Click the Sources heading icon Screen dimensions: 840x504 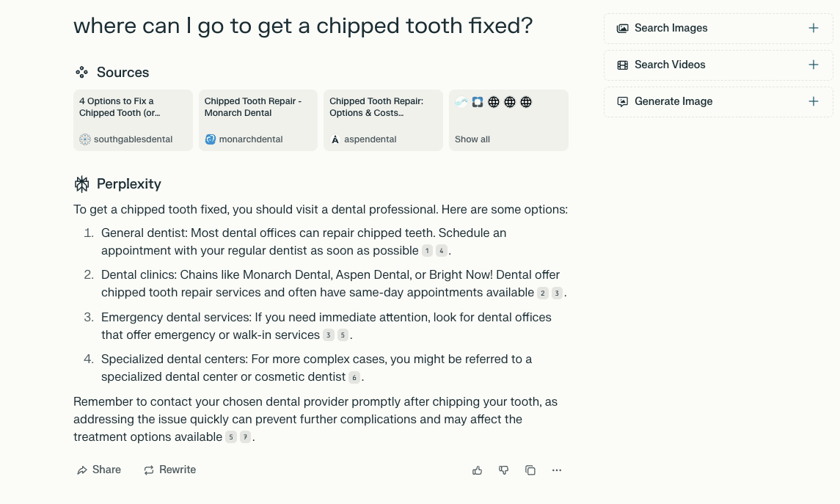coord(81,73)
